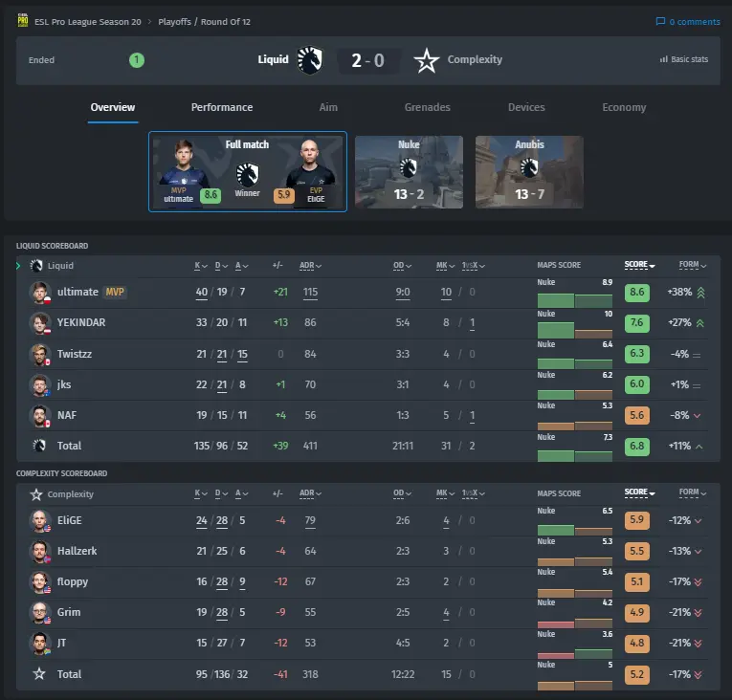Click EliGE's player avatar in scoreboard
This screenshot has height=700, width=732.
(40, 521)
